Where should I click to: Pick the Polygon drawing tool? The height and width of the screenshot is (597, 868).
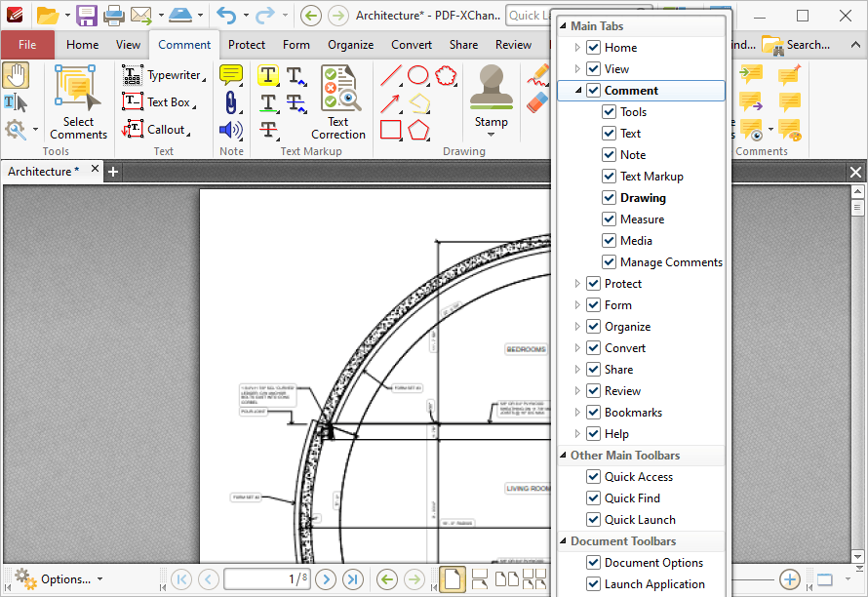(418, 130)
